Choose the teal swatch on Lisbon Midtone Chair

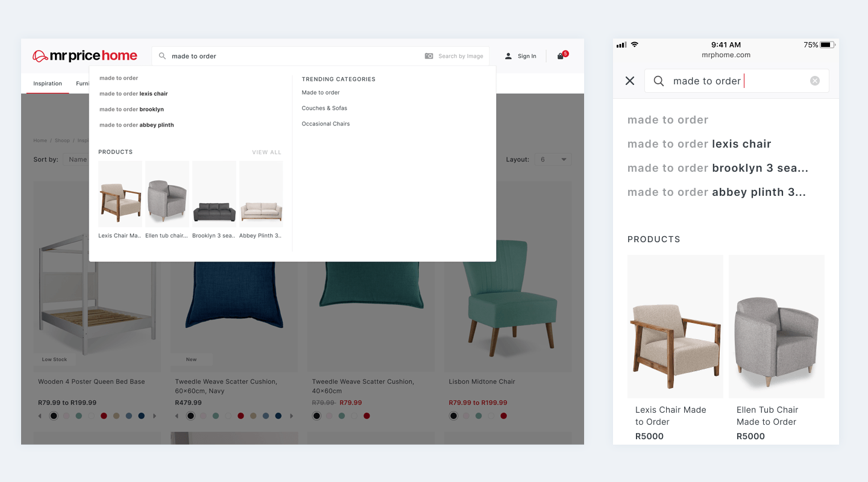pos(479,416)
